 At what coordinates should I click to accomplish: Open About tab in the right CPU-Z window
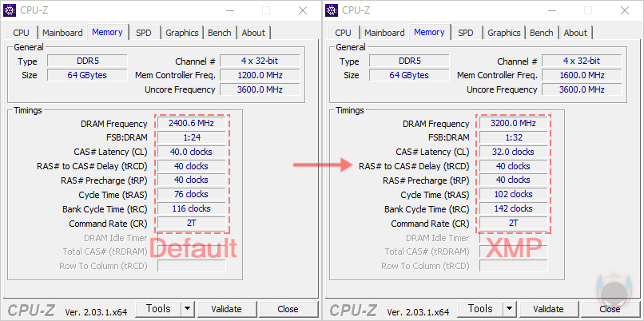[575, 33]
